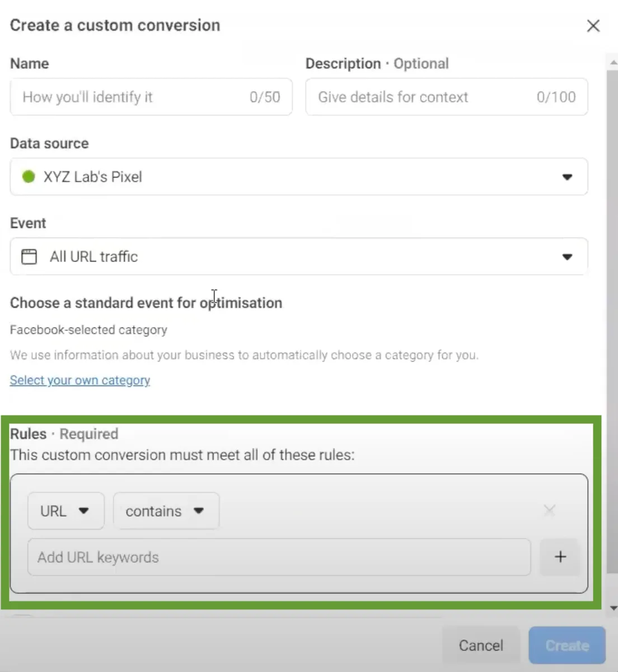This screenshot has height=672, width=618.
Task: Click the Name input field
Action: point(151,97)
